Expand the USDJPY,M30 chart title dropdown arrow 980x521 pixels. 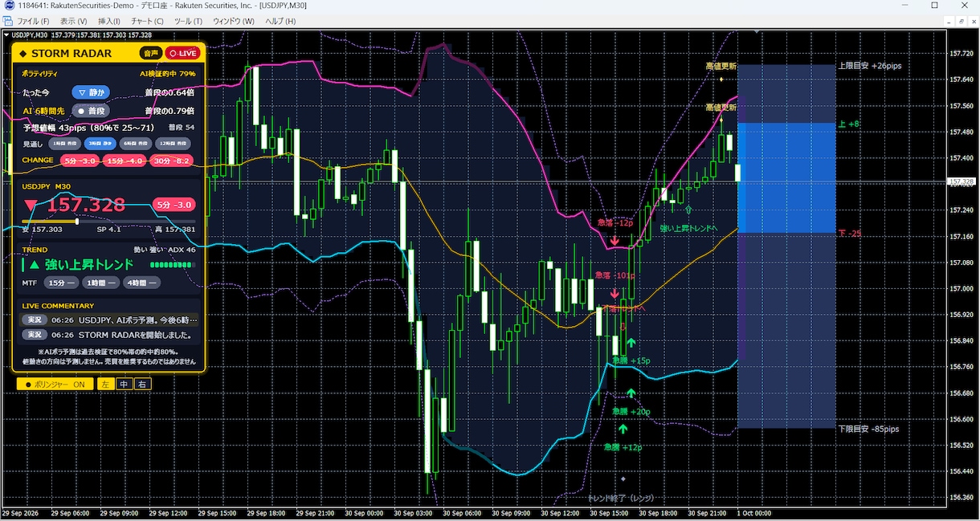[x=7, y=35]
